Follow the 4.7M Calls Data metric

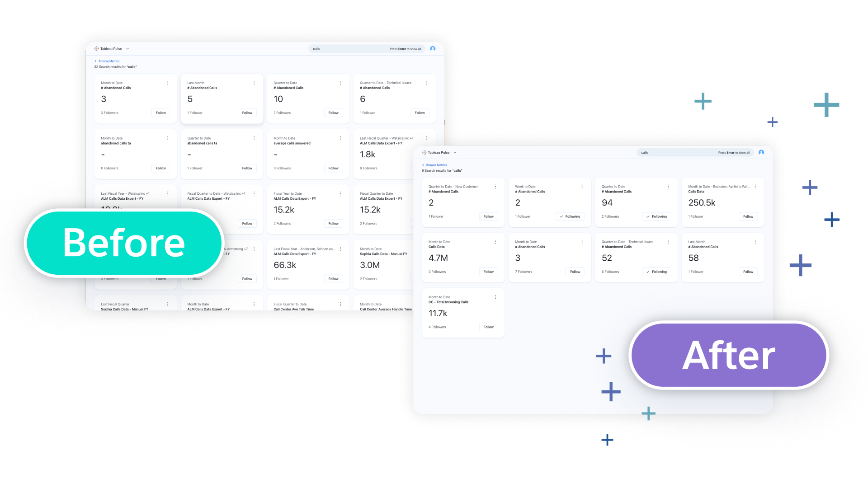pos(488,272)
